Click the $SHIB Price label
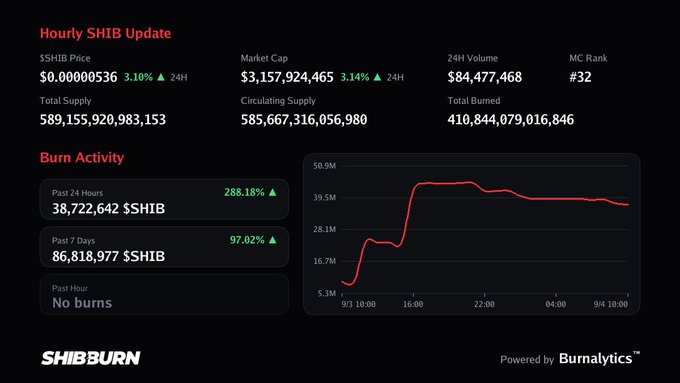Viewport: 680px width, 383px height. click(x=65, y=58)
